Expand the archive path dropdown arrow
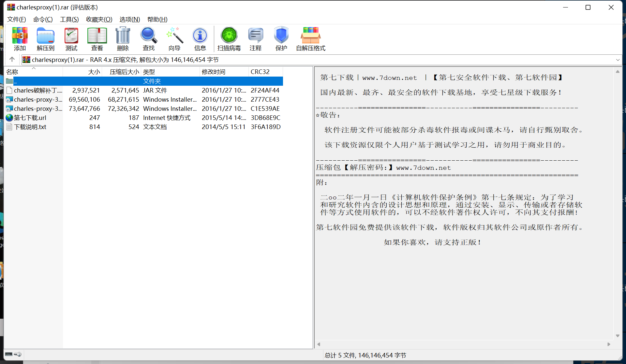 click(618, 60)
